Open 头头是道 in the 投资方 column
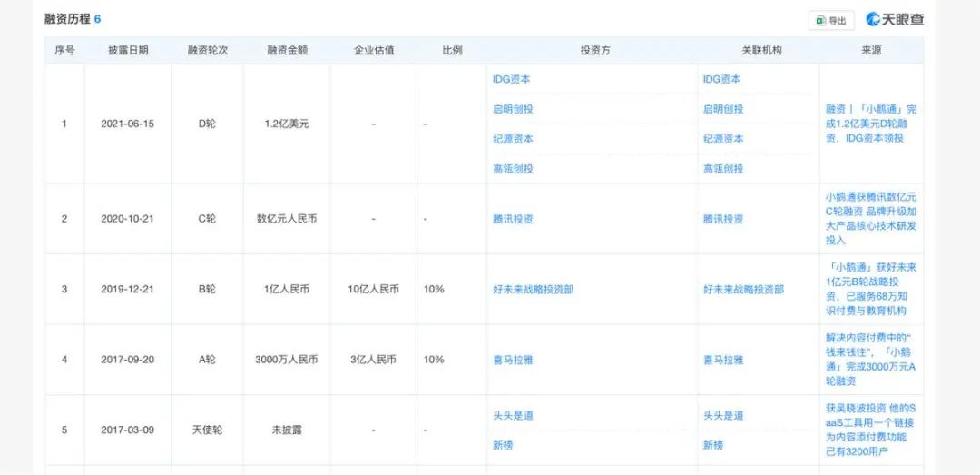980x475 pixels. [x=513, y=416]
